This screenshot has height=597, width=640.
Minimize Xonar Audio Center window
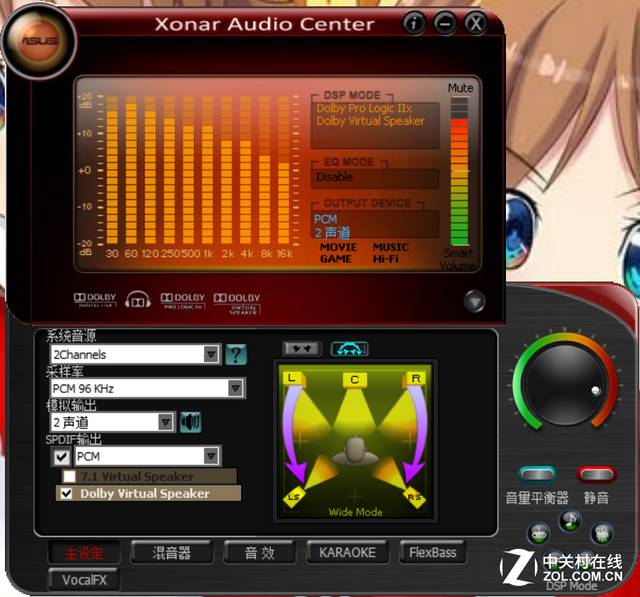(445, 23)
